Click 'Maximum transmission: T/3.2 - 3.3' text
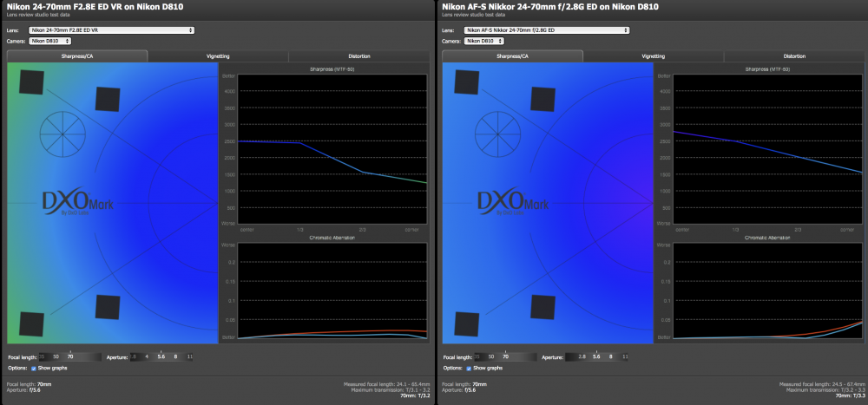 (825, 390)
